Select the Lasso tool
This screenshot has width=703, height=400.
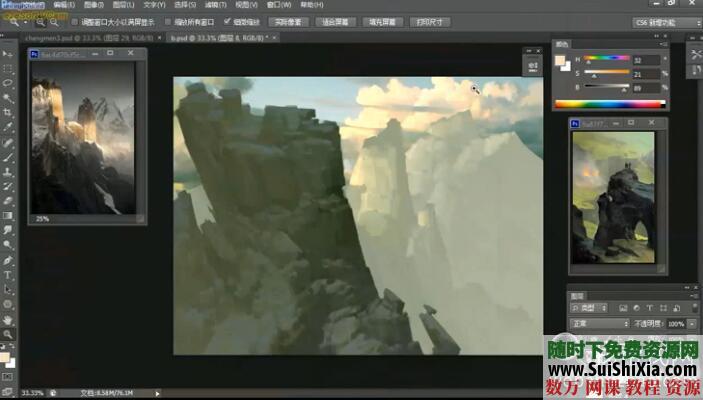[8, 84]
